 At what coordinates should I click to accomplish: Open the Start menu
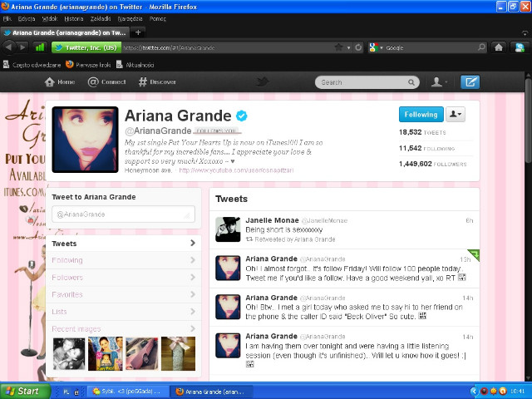[24, 392]
